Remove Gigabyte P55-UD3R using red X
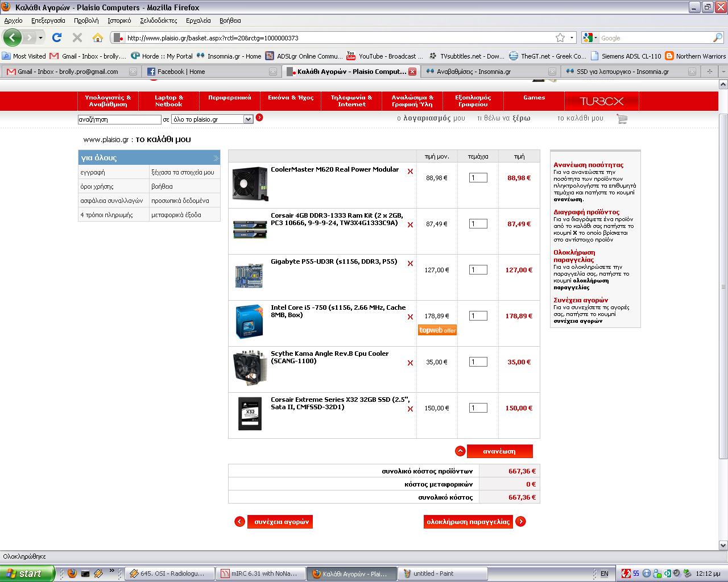This screenshot has height=582, width=728. click(410, 263)
